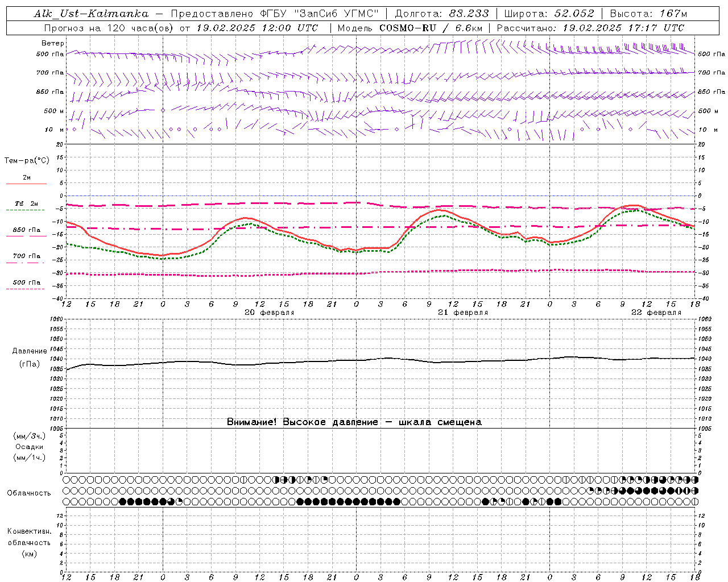Click the Модель COSMO-RU / 6.6км label
Screen dimensions: 728x582
pos(409,28)
